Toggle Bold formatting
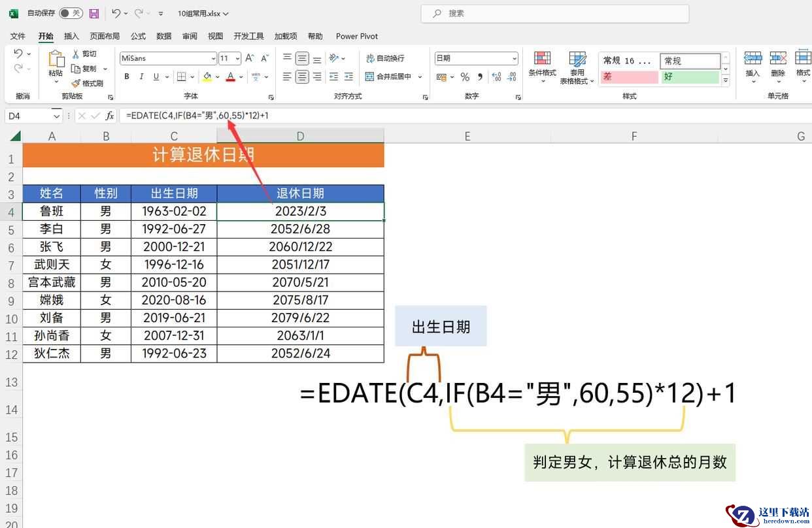The height and width of the screenshot is (528, 812). 127,77
